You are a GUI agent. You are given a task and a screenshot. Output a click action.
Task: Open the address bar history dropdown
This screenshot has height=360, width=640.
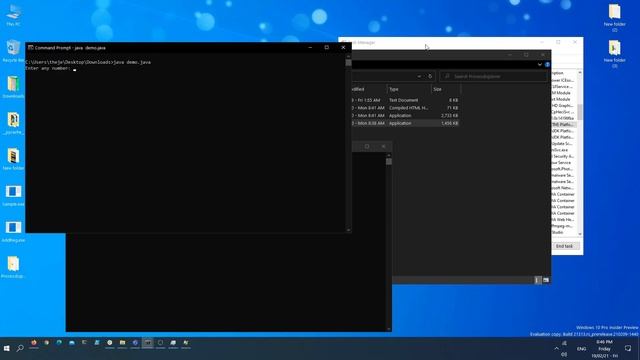pos(419,76)
